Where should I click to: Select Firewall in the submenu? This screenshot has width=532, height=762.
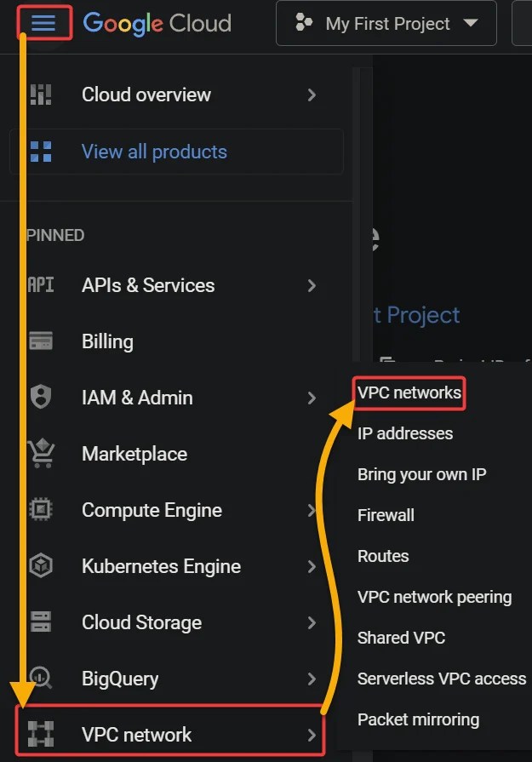point(386,515)
